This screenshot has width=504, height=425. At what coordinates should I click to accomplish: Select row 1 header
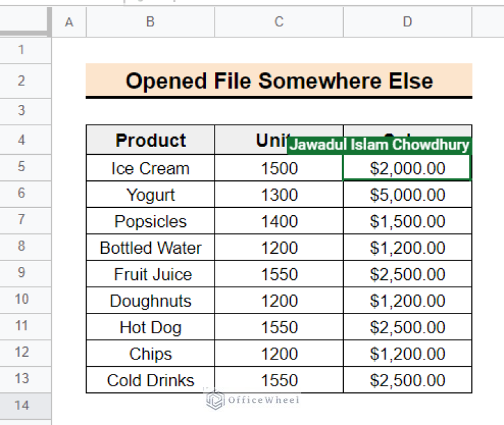tap(22, 50)
